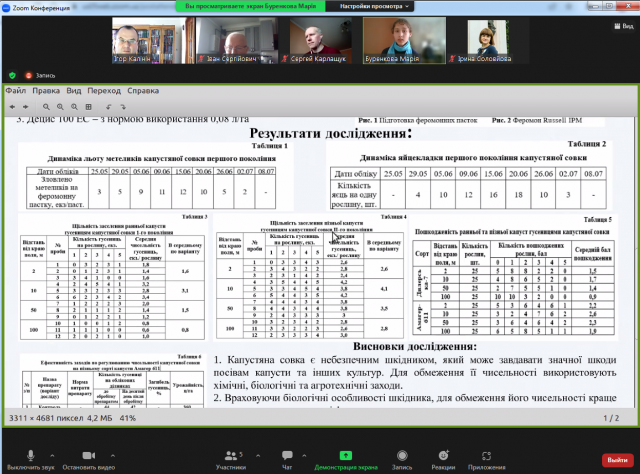Click magnifier icon nearest the forward arrow
Image resolution: width=640 pixels, height=474 pixels.
pos(47,107)
